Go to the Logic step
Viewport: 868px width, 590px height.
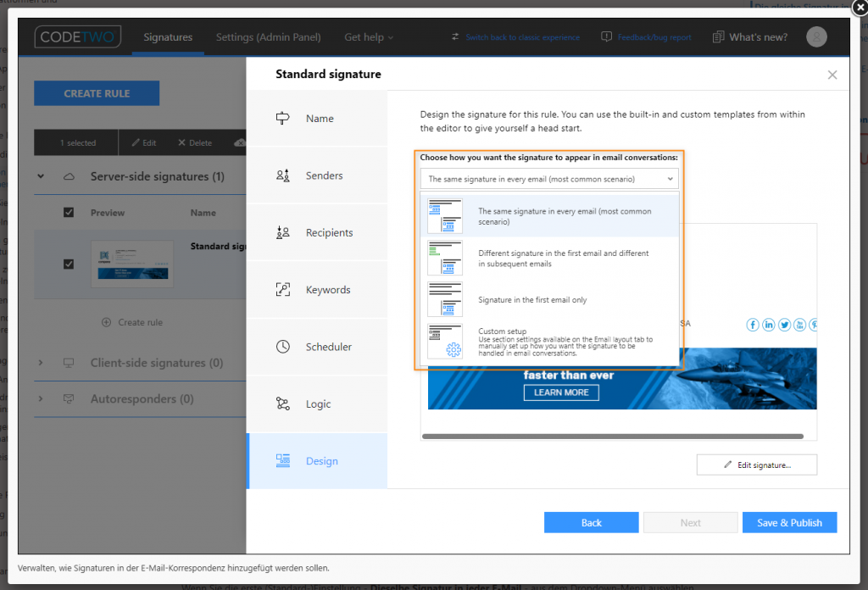click(317, 404)
